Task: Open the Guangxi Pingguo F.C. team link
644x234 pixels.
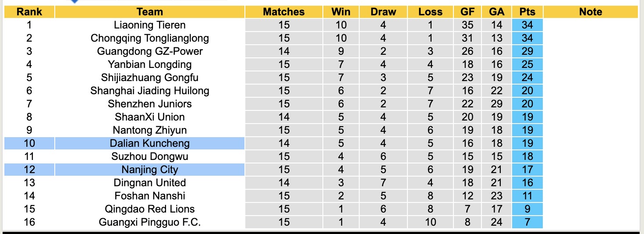Action: [150, 222]
